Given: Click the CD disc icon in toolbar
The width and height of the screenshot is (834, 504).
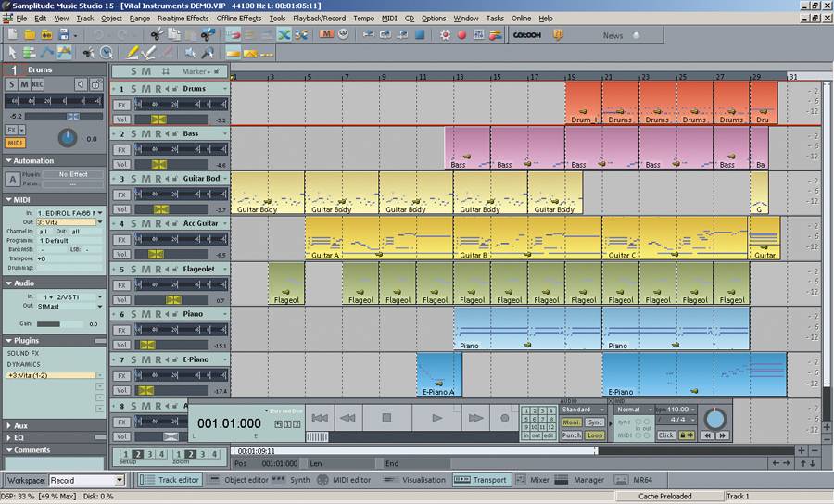Looking at the screenshot, I should click(344, 34).
